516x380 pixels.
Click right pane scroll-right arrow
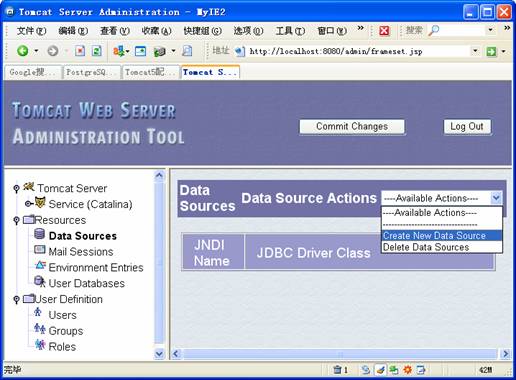pyautogui.click(x=506, y=354)
